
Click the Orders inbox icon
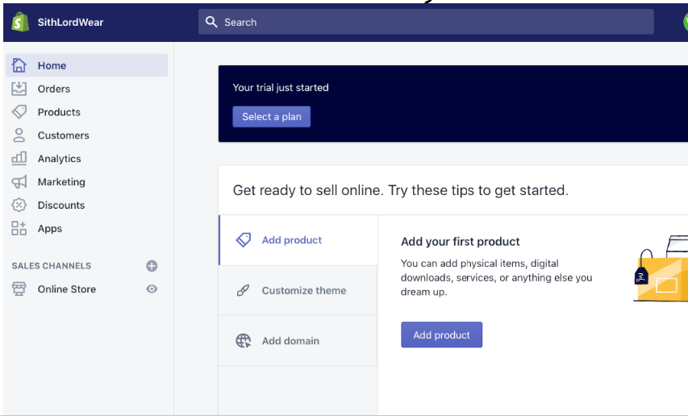19,89
